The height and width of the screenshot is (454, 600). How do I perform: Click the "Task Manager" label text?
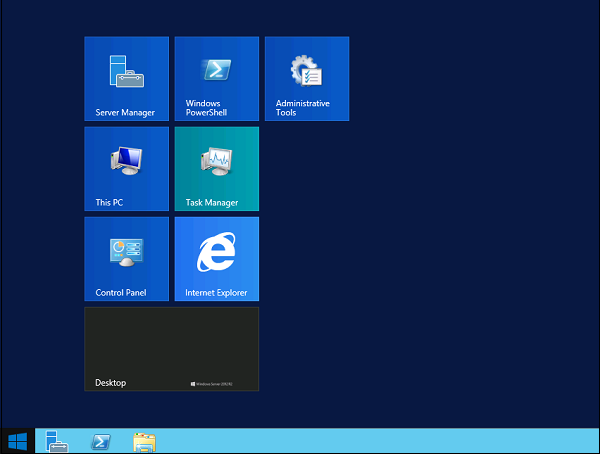[211, 203]
